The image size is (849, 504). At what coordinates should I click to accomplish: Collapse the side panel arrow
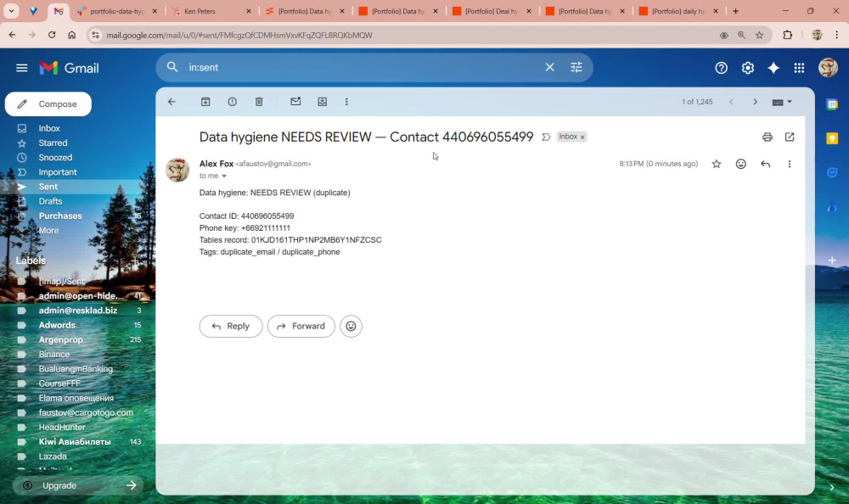point(832,487)
